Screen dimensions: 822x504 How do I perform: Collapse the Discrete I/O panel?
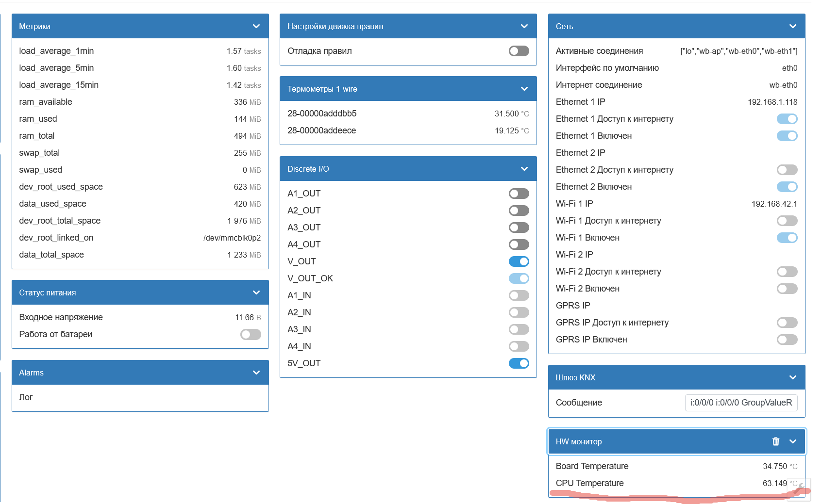click(x=524, y=169)
